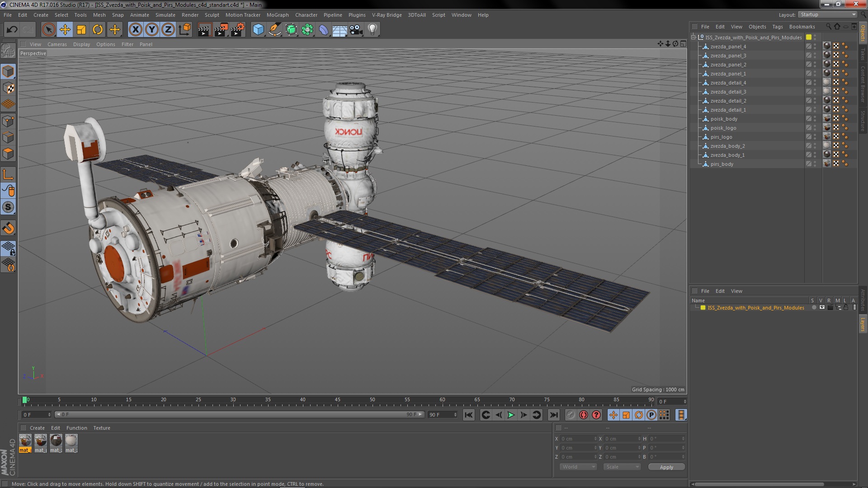
Task: Toggle layer color checkbox for zvezda_panel_4
Action: (809, 47)
